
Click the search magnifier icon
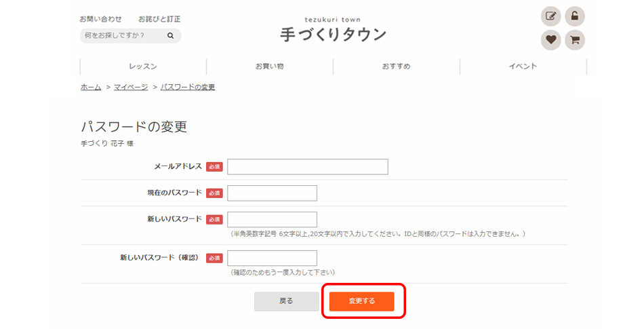171,36
